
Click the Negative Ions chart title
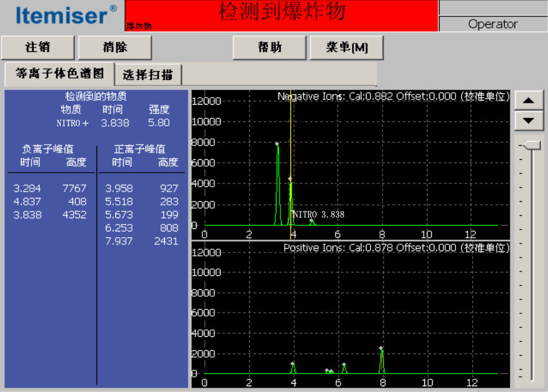(x=393, y=96)
